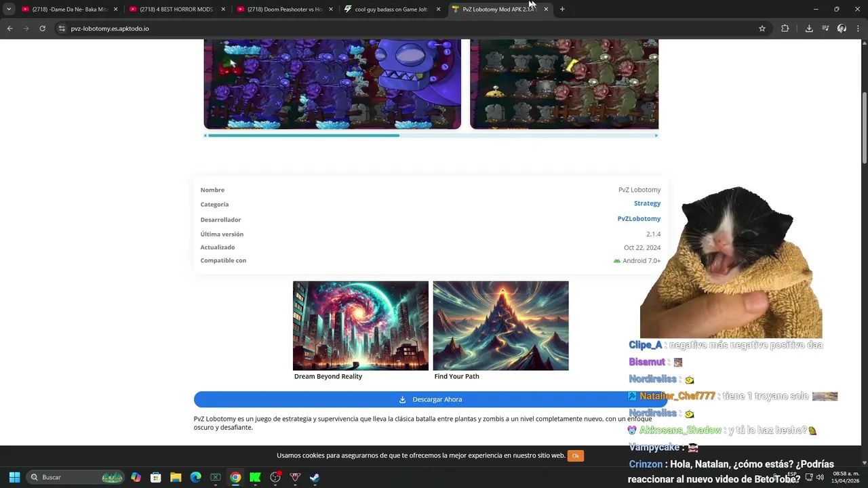868x488 pixels.
Task: Open the browser extensions menu
Action: click(x=785, y=28)
